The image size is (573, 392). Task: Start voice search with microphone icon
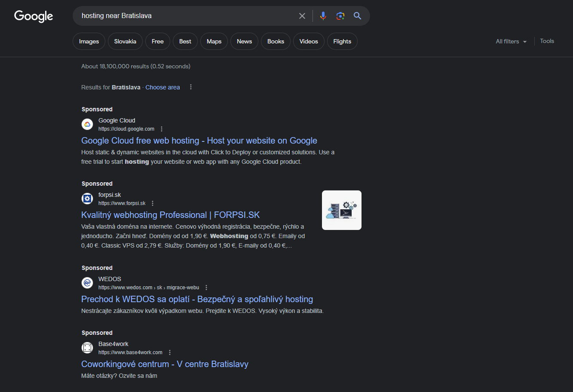point(323,16)
